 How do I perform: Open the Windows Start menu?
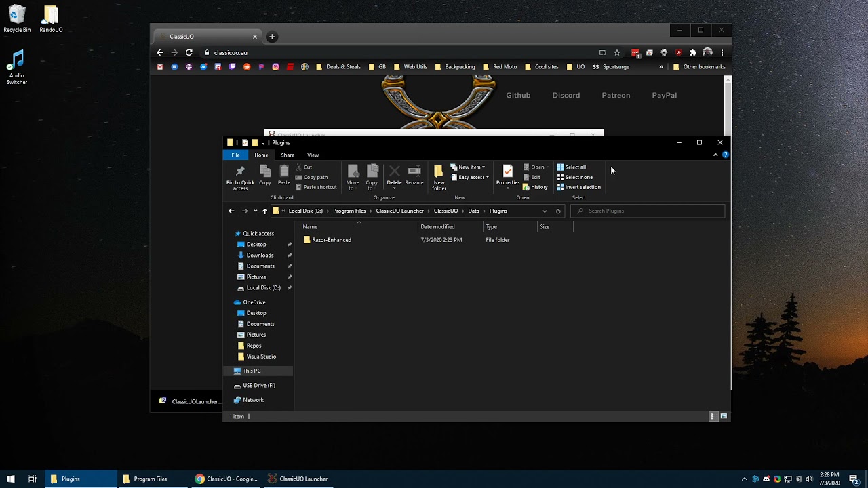11,479
